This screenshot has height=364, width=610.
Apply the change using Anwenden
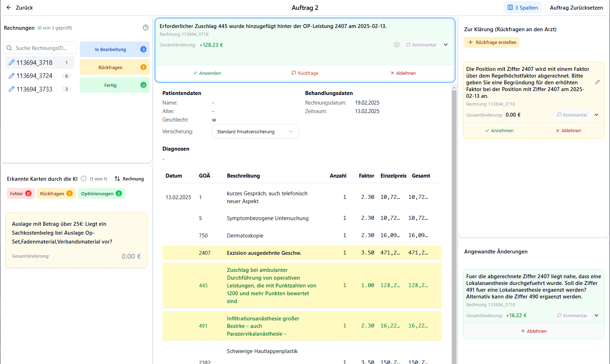(207, 73)
